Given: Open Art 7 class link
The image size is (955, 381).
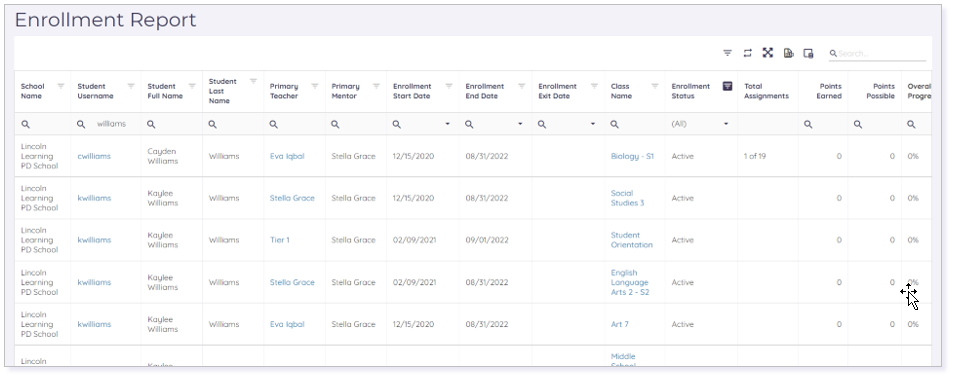Looking at the screenshot, I should [619, 324].
